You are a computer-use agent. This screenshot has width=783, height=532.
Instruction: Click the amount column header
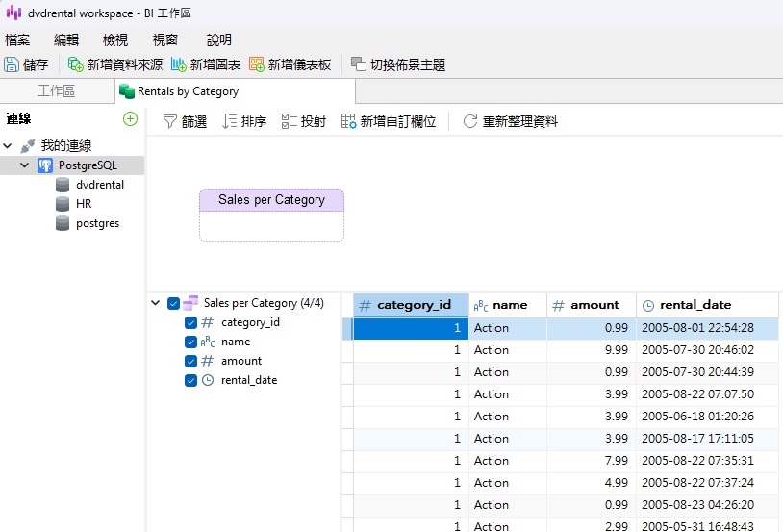[x=592, y=305]
